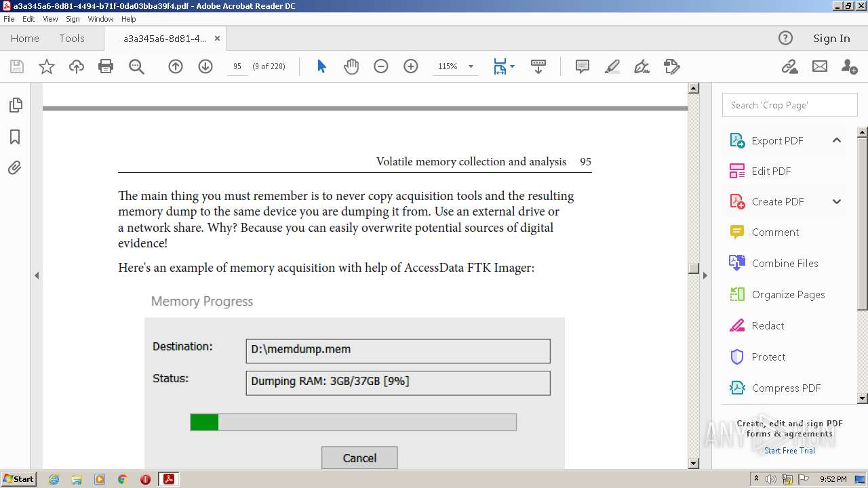Upload file to cloud icon

coord(77,66)
